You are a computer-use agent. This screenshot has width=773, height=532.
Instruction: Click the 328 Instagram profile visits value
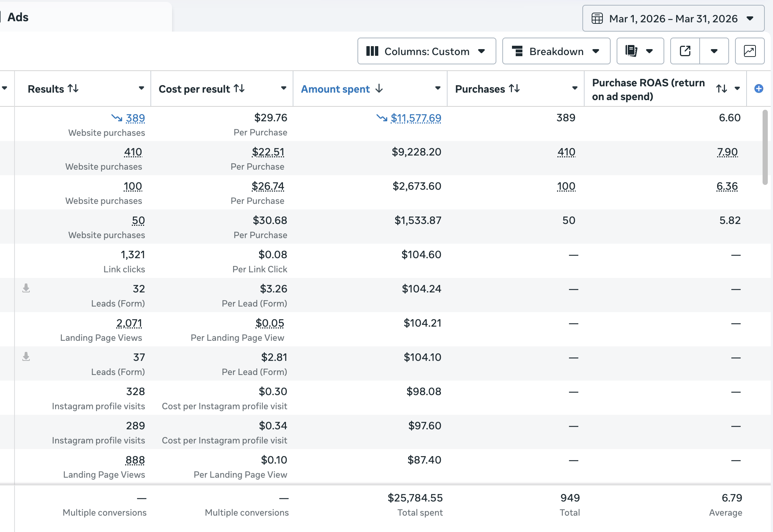tap(136, 391)
